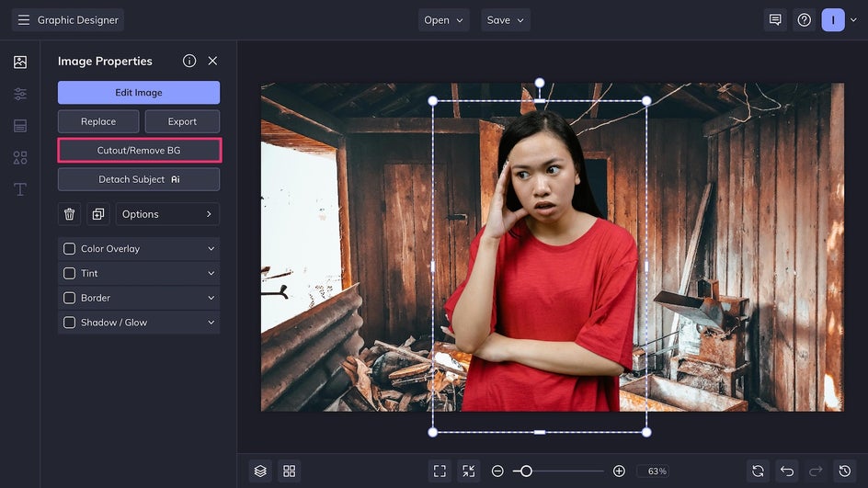Open the Open dropdown menu
The image size is (868, 488).
click(x=443, y=20)
